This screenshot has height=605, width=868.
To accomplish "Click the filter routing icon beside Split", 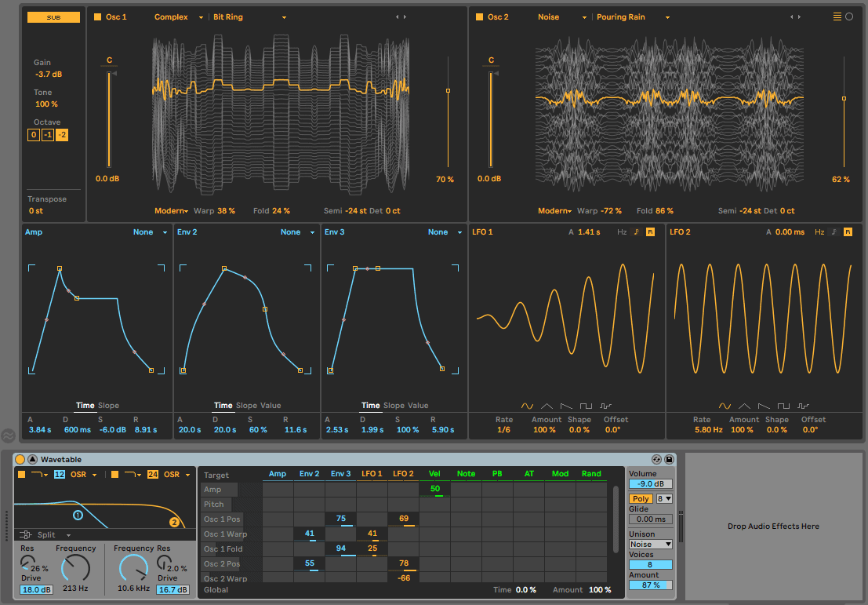I will click(25, 534).
